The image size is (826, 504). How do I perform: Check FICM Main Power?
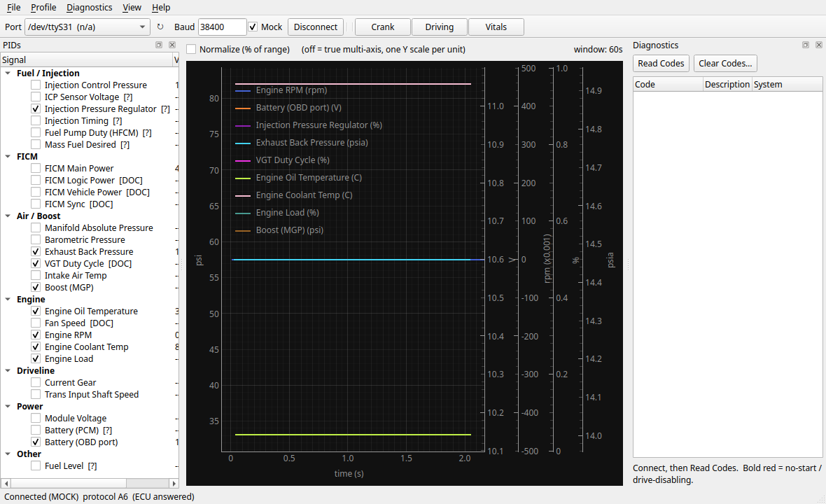[x=36, y=169]
